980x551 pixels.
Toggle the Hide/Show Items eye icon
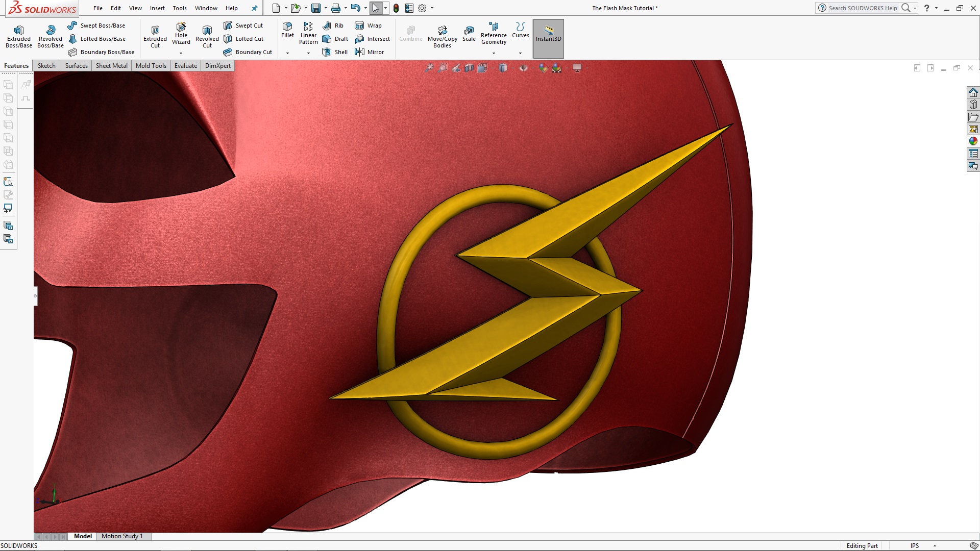(523, 67)
